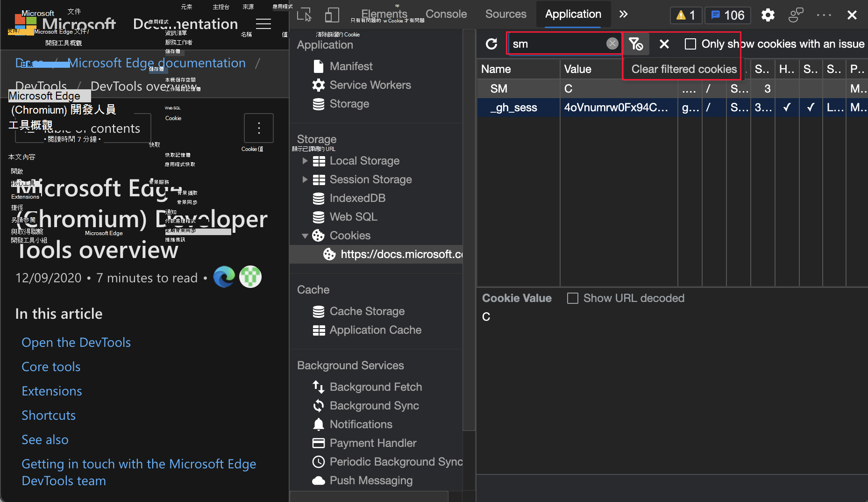Image resolution: width=868 pixels, height=502 pixels.
Task: Jump to the 'See also' section link
Action: coord(45,440)
